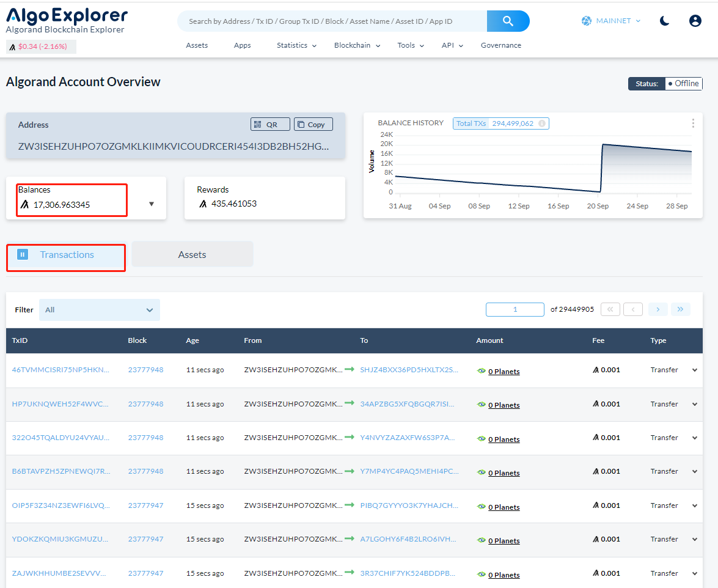Image resolution: width=718 pixels, height=588 pixels.
Task: Open the Assets navigation link
Action: click(x=197, y=45)
